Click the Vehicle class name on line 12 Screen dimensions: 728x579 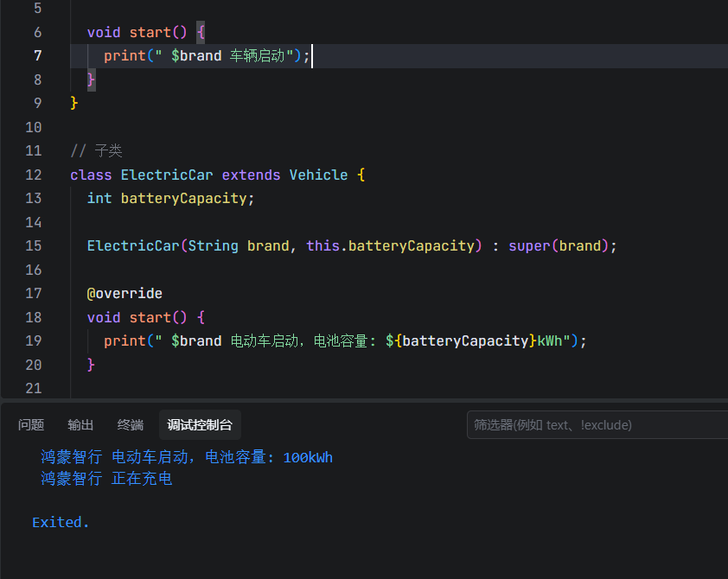[318, 175]
